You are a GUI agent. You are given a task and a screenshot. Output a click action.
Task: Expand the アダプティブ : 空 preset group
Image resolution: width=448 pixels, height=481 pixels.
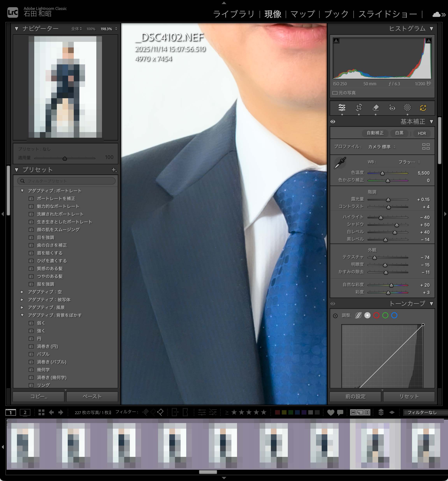22,292
